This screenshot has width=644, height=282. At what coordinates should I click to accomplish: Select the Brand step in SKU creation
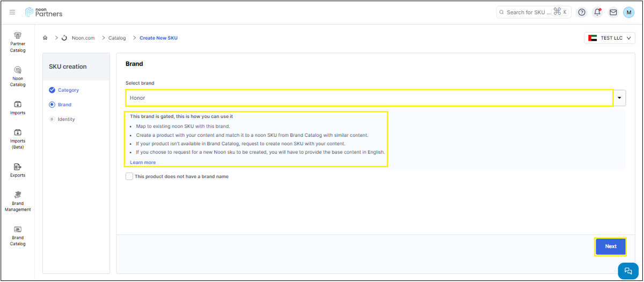64,105
